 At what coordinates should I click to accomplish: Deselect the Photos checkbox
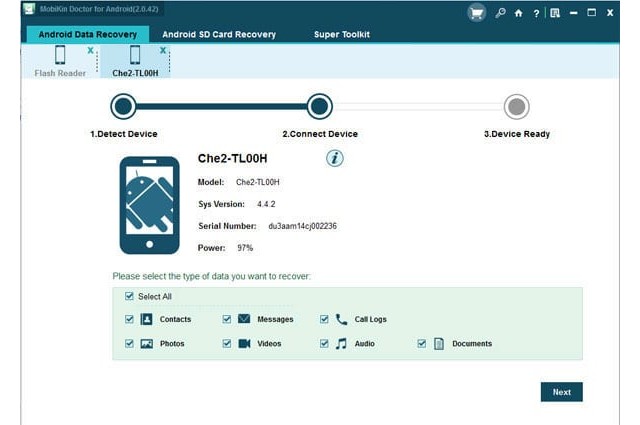129,343
